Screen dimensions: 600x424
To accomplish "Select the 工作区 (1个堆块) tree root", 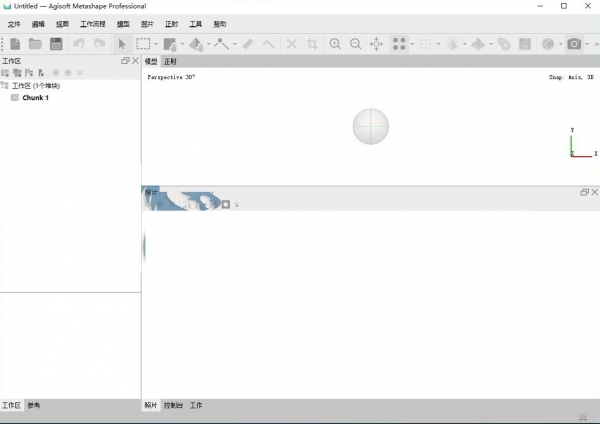I will pos(36,86).
